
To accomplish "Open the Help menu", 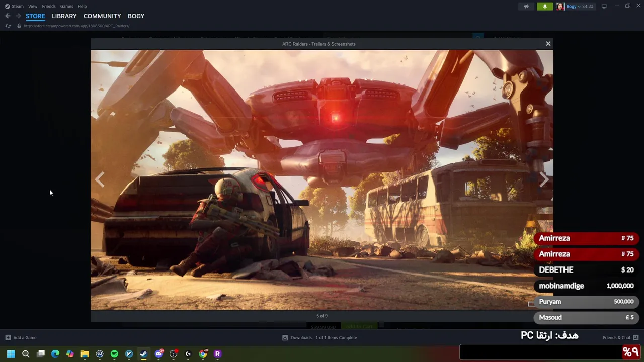I will [82, 6].
